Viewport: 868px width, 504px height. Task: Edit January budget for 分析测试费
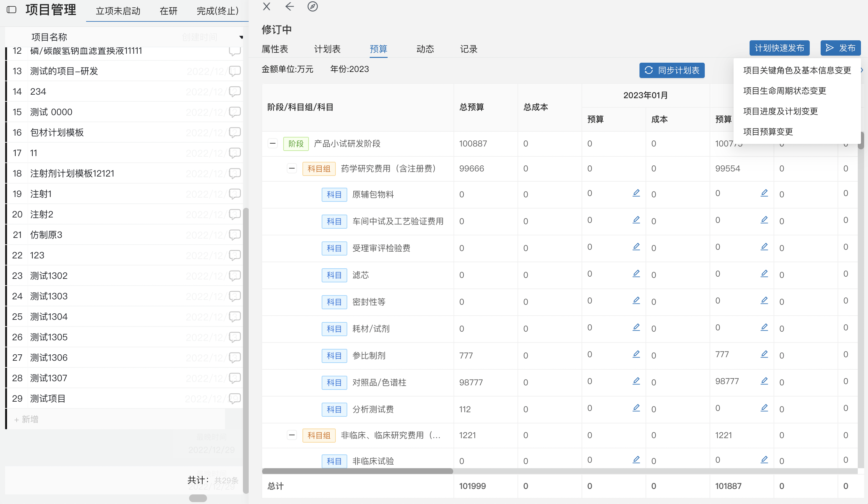(636, 408)
